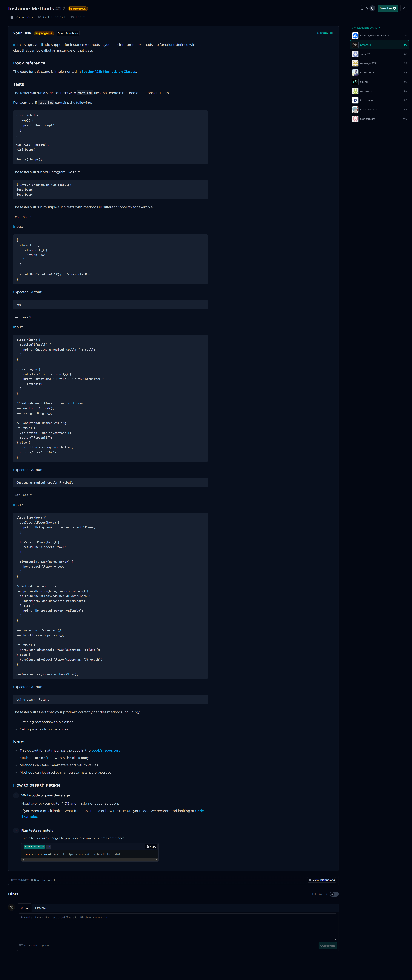Image resolution: width=412 pixels, height=980 pixels.
Task: Select the dark theme moon icon
Action: [x=372, y=8]
